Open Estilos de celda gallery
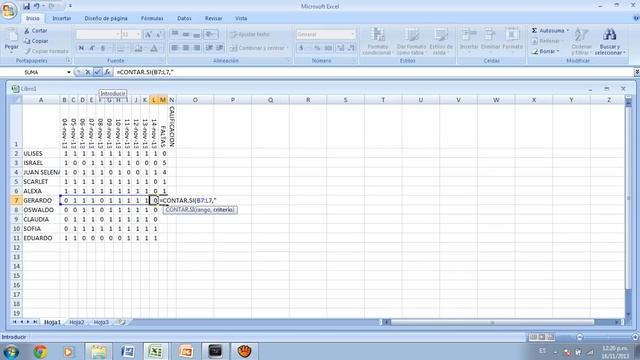 click(441, 41)
